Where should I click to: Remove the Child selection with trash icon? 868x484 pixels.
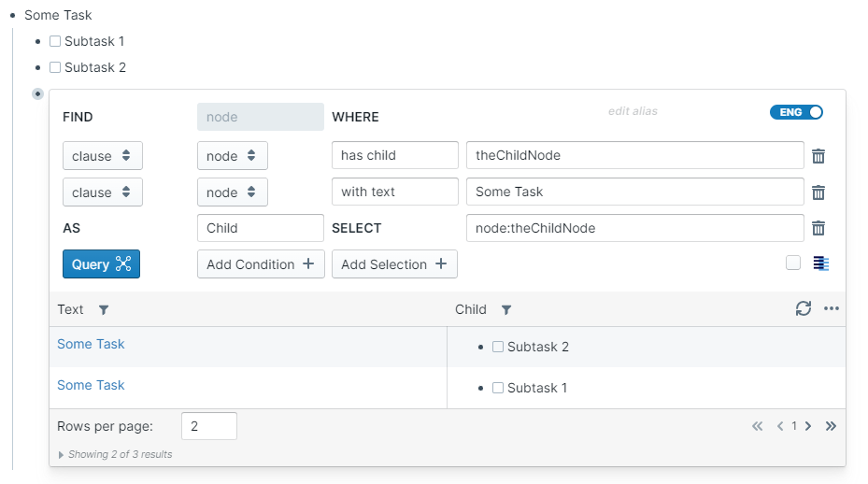(x=818, y=228)
